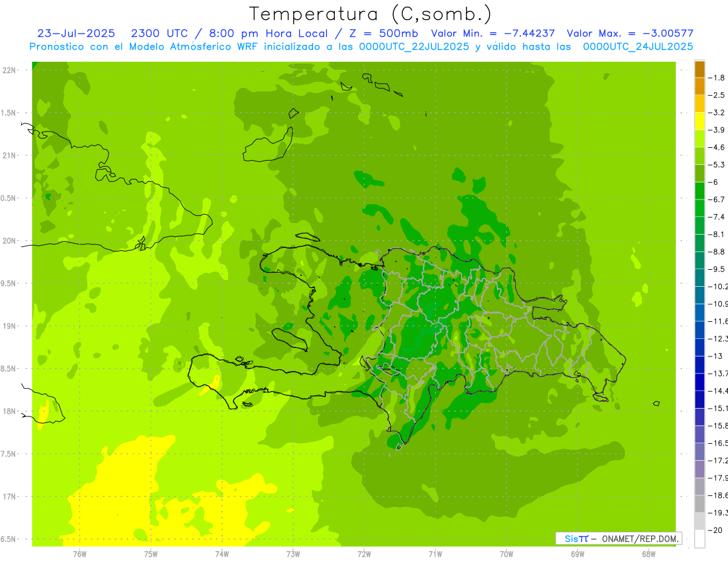Click the "69W" longitude label

578,554
